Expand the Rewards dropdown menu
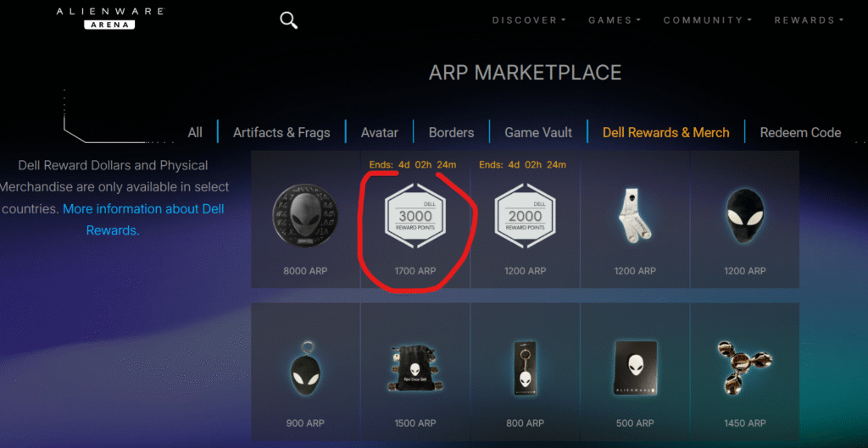 point(809,20)
